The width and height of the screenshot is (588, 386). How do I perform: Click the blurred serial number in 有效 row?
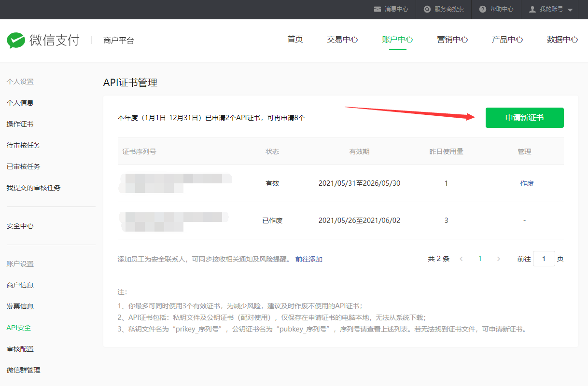pyautogui.click(x=176, y=183)
